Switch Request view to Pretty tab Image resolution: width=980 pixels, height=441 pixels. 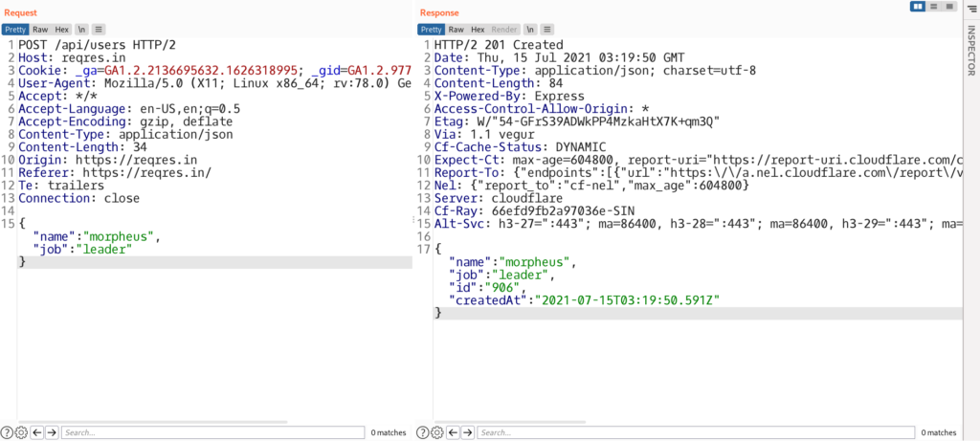coord(15,30)
